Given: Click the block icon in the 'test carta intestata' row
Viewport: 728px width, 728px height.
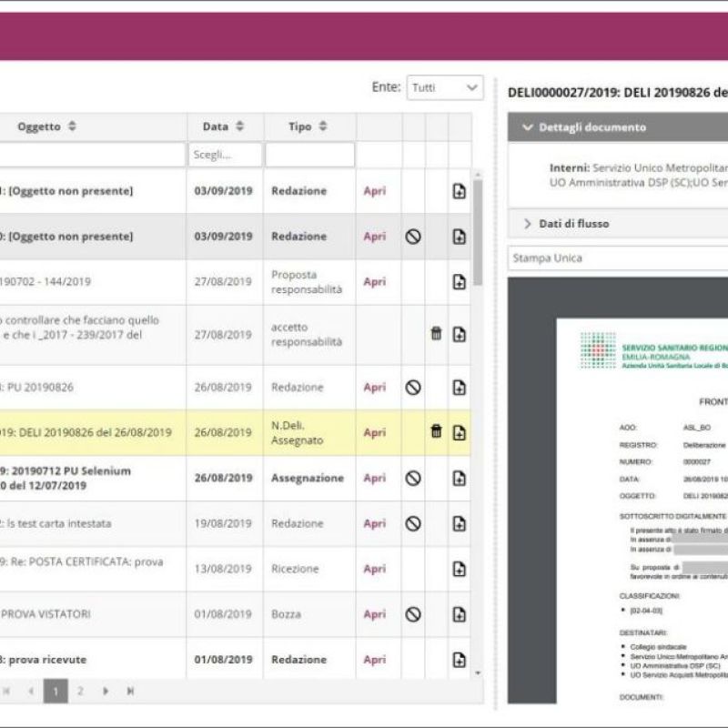Looking at the screenshot, I should tap(413, 523).
